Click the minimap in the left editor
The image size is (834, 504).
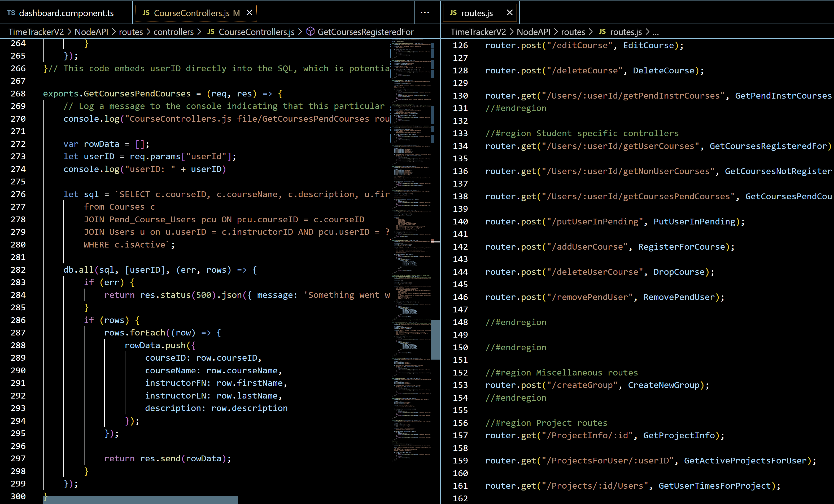(x=411, y=250)
